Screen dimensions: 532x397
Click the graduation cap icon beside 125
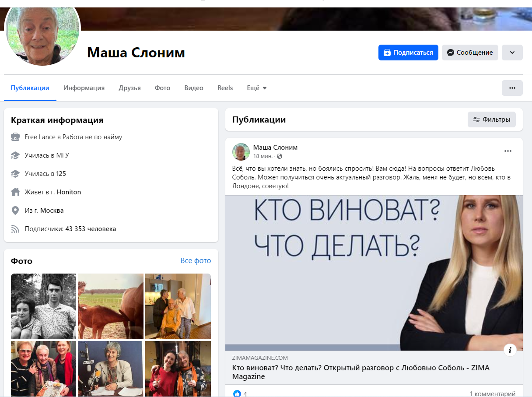click(x=15, y=174)
